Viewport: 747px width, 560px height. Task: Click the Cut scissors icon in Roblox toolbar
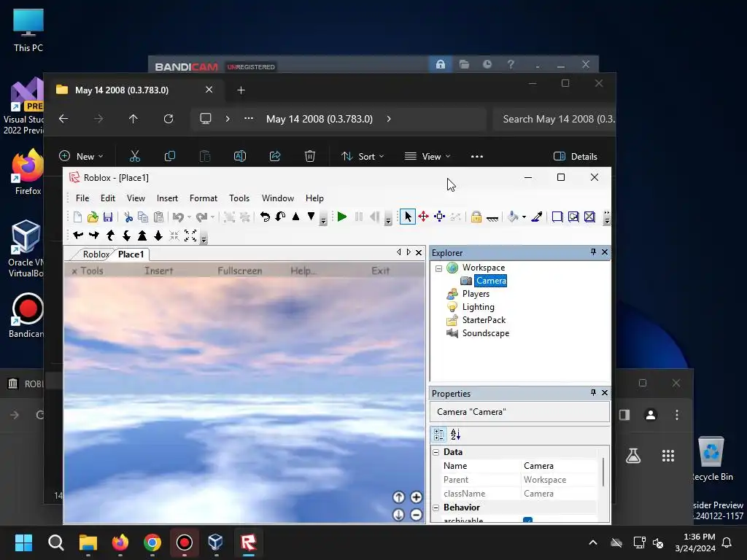click(128, 217)
